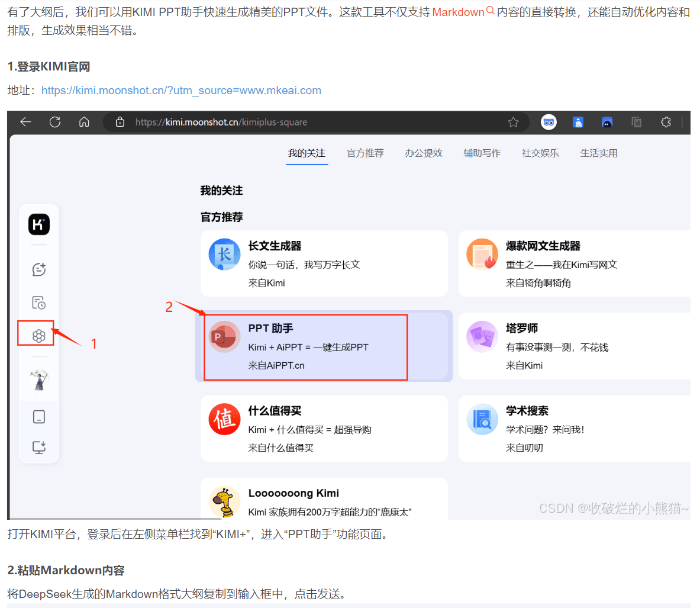Screen dimensions: 700x608
Task: Click text 来自什么值得买
Action: pyautogui.click(x=281, y=448)
